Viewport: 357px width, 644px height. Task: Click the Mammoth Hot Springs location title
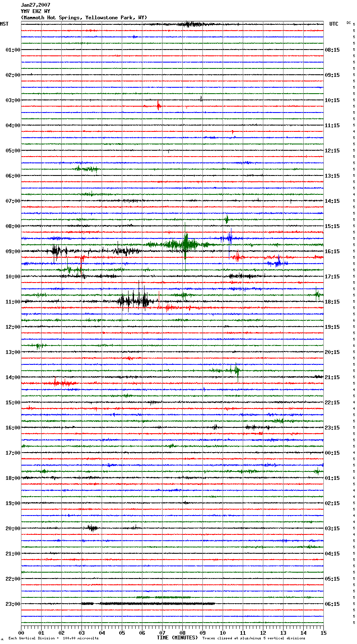click(84, 18)
